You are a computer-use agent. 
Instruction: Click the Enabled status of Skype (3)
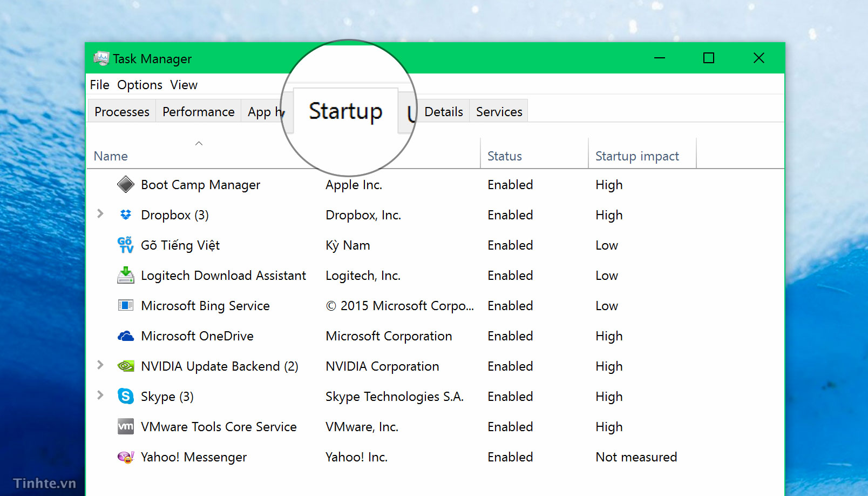point(510,397)
